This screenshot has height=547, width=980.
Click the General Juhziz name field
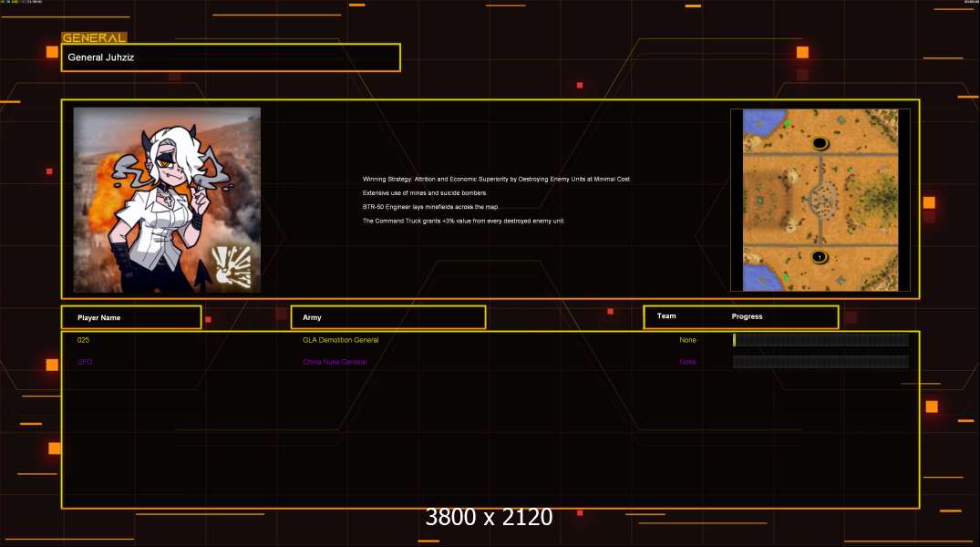(x=231, y=57)
